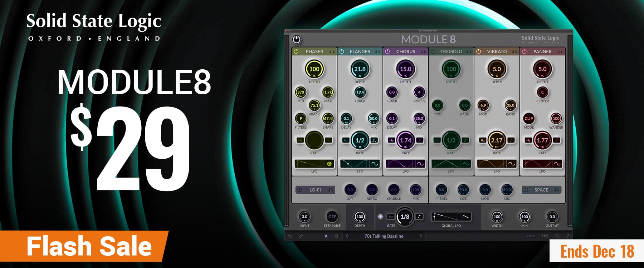The width and height of the screenshot is (644, 268).
Task: Click the Stereoise OFF button
Action: point(332,217)
